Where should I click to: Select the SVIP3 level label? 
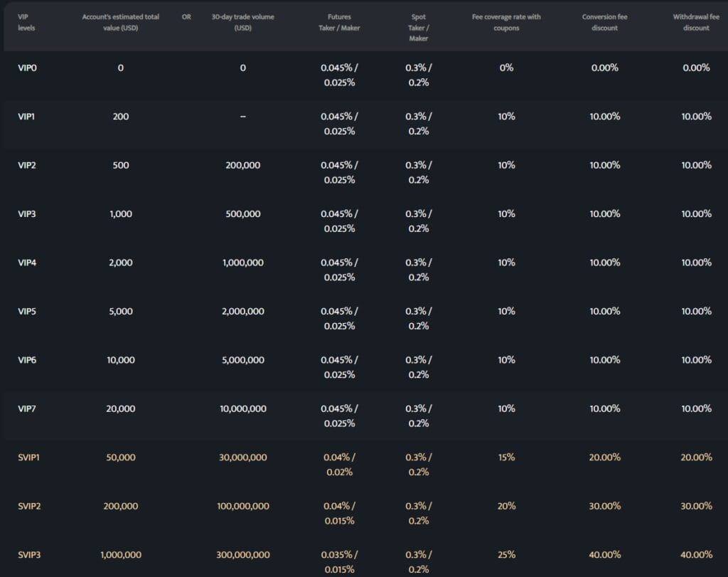[x=29, y=555]
